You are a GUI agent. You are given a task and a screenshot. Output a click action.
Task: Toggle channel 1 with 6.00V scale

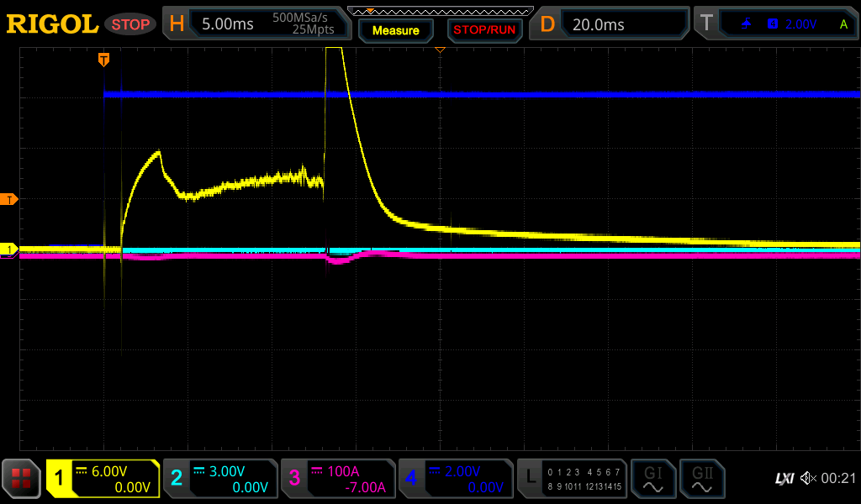(103, 479)
